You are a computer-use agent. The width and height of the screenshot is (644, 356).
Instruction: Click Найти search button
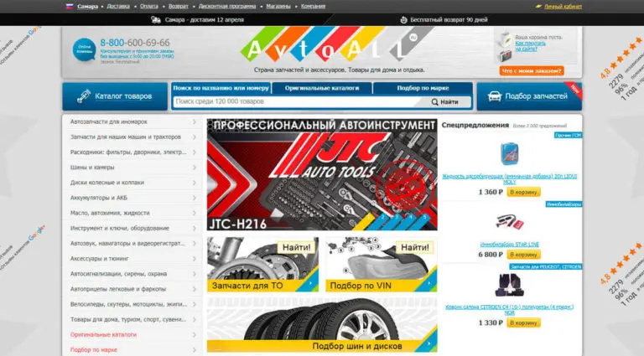click(x=444, y=102)
